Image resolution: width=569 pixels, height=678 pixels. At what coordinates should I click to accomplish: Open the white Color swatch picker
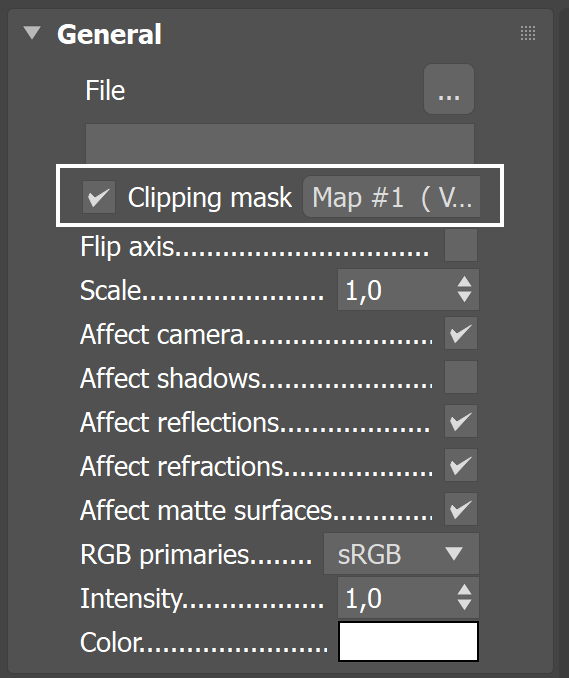pyautogui.click(x=408, y=642)
